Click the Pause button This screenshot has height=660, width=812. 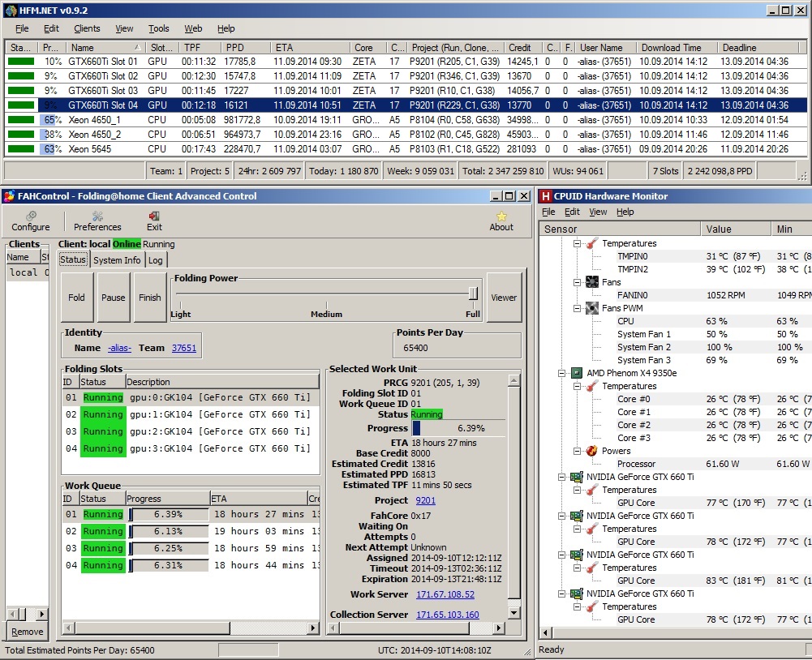click(113, 298)
